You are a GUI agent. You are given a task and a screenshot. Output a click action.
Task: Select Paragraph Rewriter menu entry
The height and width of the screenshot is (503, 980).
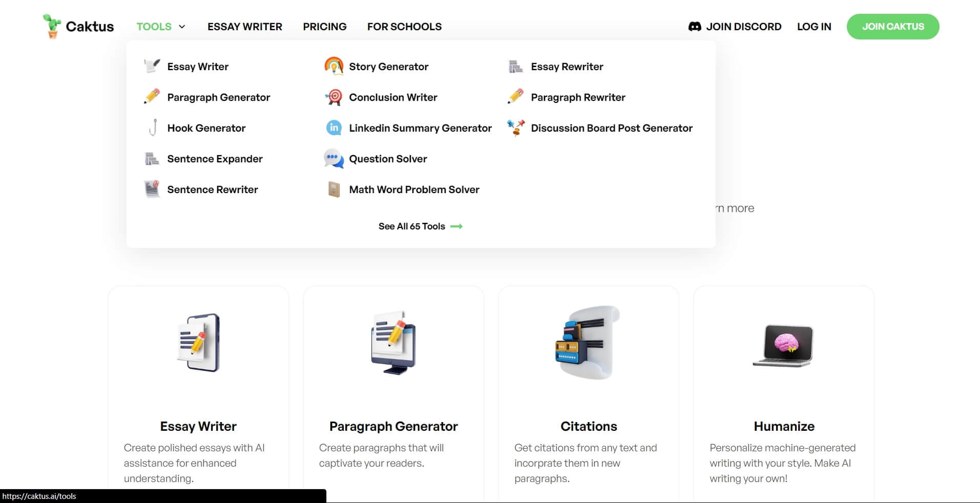(x=578, y=97)
